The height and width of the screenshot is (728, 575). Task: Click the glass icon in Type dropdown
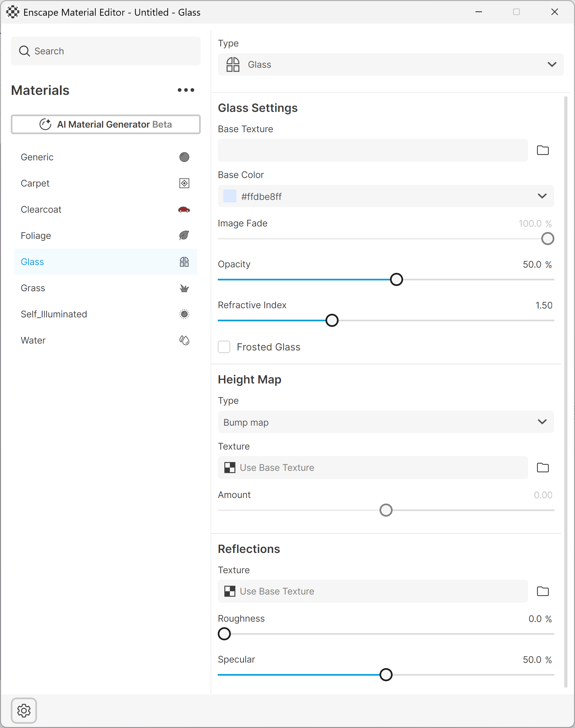(x=233, y=64)
